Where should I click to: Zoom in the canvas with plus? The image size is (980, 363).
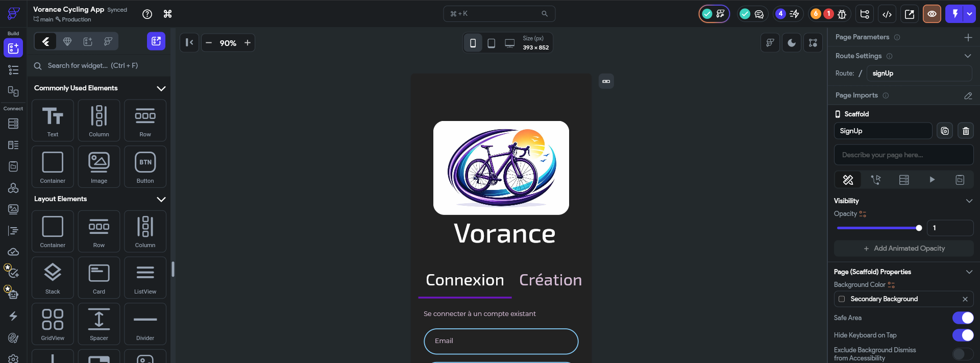pyautogui.click(x=248, y=43)
